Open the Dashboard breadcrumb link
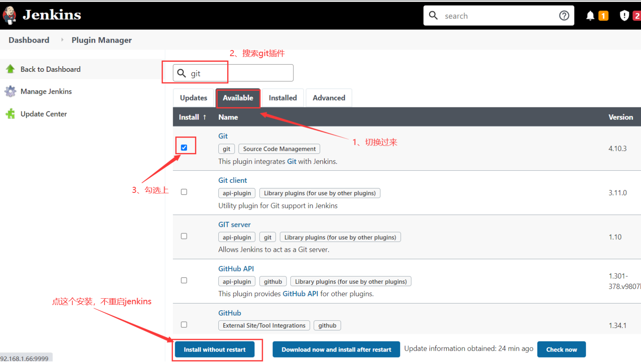The height and width of the screenshot is (364, 641). pos(29,40)
